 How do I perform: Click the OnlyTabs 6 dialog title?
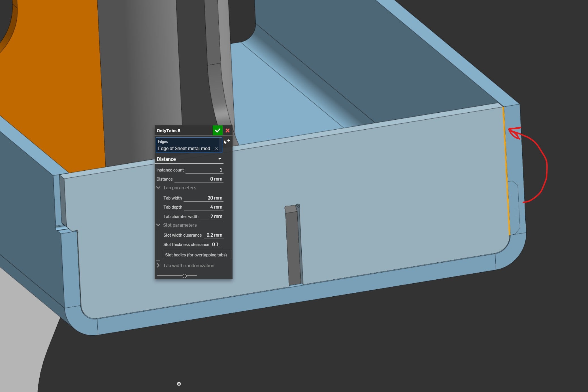point(169,130)
